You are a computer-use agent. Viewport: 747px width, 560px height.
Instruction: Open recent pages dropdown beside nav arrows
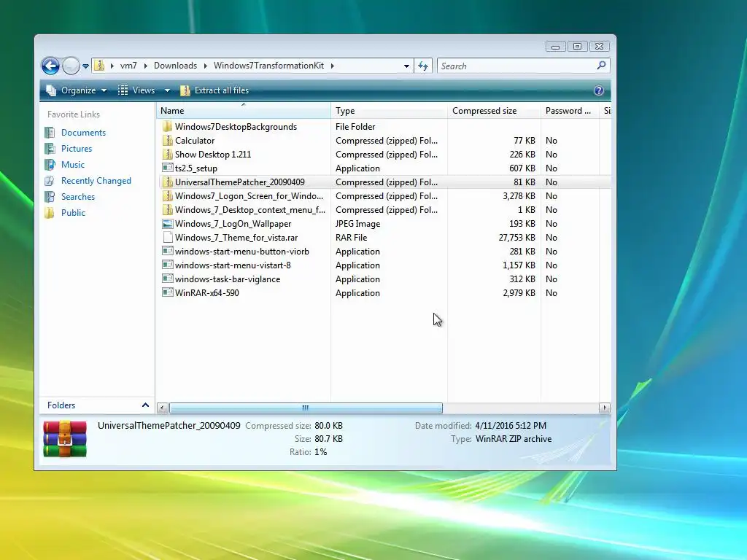coord(86,66)
